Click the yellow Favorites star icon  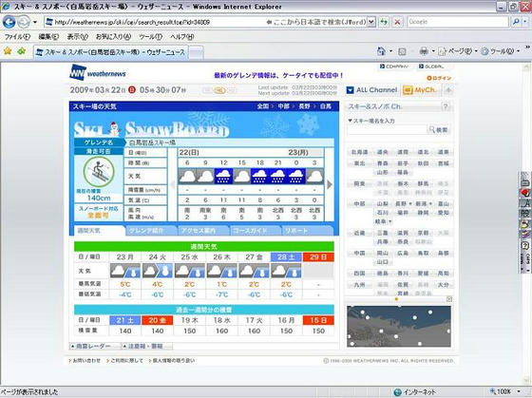tap(8, 51)
